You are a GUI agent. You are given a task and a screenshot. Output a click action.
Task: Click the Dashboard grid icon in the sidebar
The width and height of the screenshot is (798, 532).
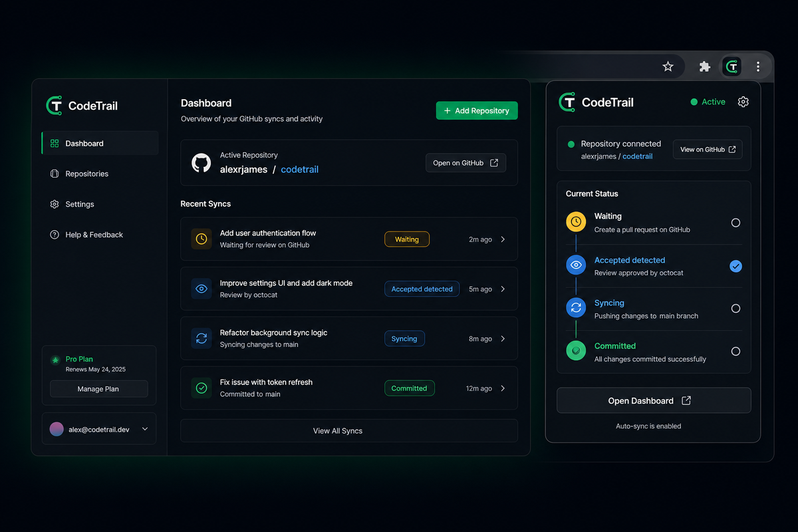coord(55,144)
